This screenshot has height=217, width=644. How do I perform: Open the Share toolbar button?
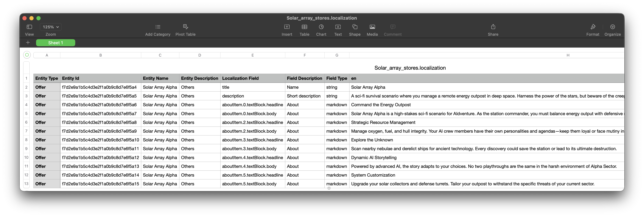[493, 27]
